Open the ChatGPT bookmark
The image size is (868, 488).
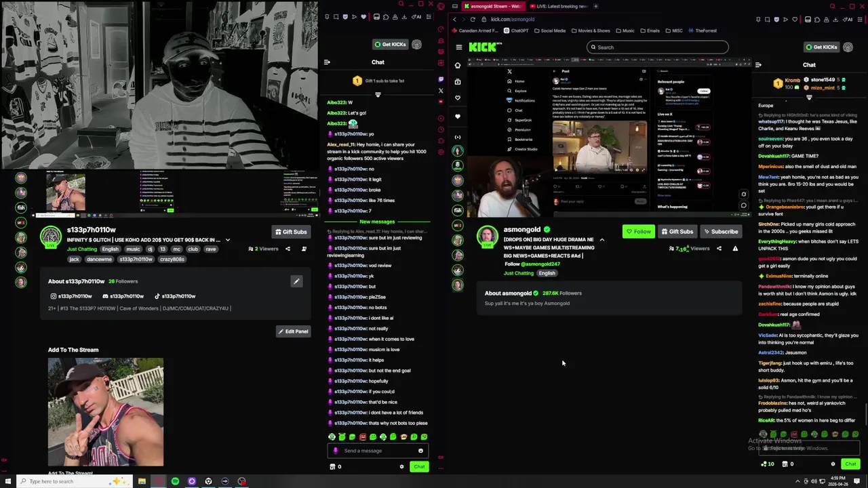click(515, 30)
